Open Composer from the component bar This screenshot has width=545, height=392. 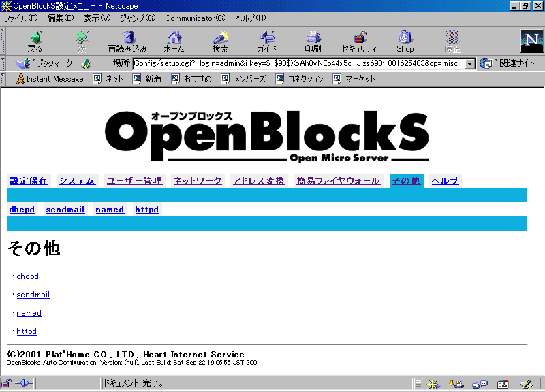[x=526, y=384]
